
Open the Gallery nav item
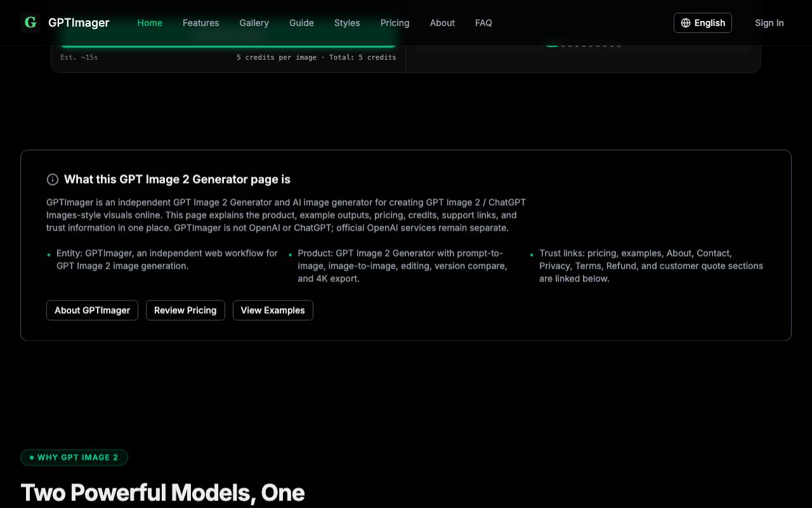254,23
